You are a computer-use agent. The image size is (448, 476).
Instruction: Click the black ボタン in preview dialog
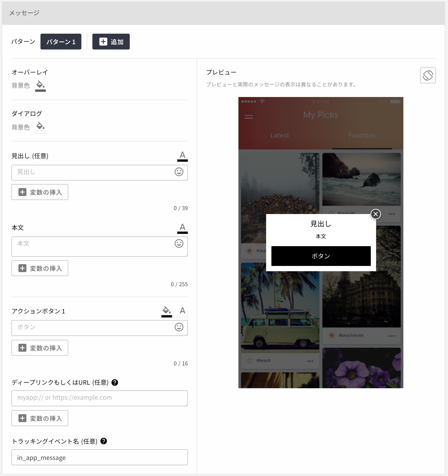[x=321, y=256]
